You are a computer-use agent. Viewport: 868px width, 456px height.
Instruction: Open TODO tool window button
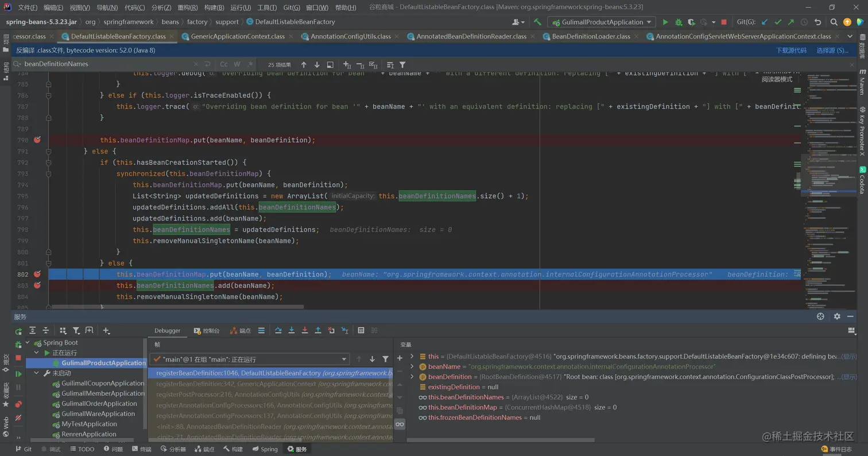pos(82,449)
